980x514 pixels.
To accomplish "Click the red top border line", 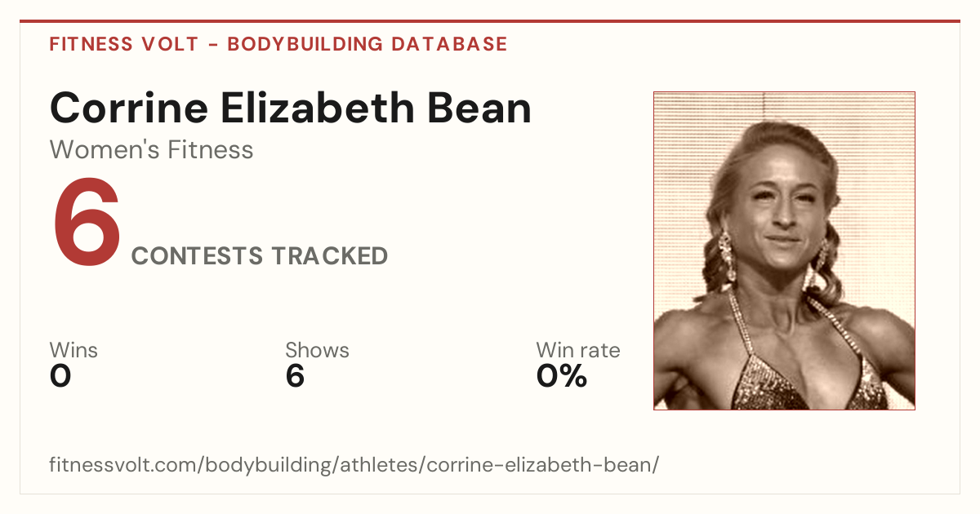I will click(x=490, y=21).
